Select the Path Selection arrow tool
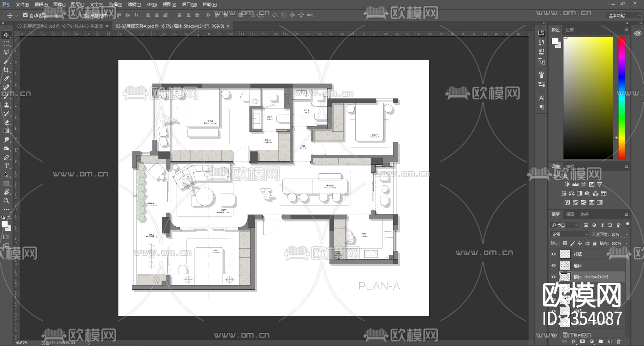The width and height of the screenshot is (644, 346). click(6, 175)
